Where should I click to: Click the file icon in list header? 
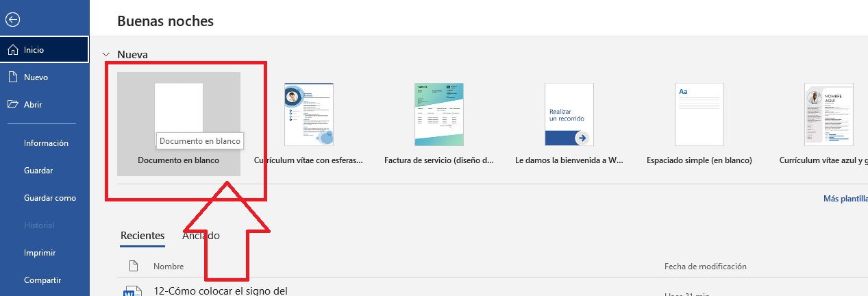pos(134,266)
